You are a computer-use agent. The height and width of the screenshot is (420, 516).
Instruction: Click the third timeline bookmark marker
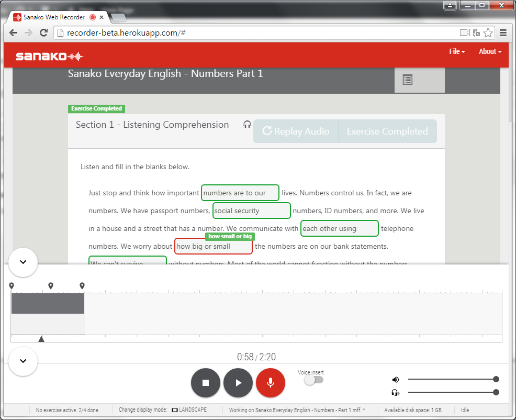click(x=82, y=286)
